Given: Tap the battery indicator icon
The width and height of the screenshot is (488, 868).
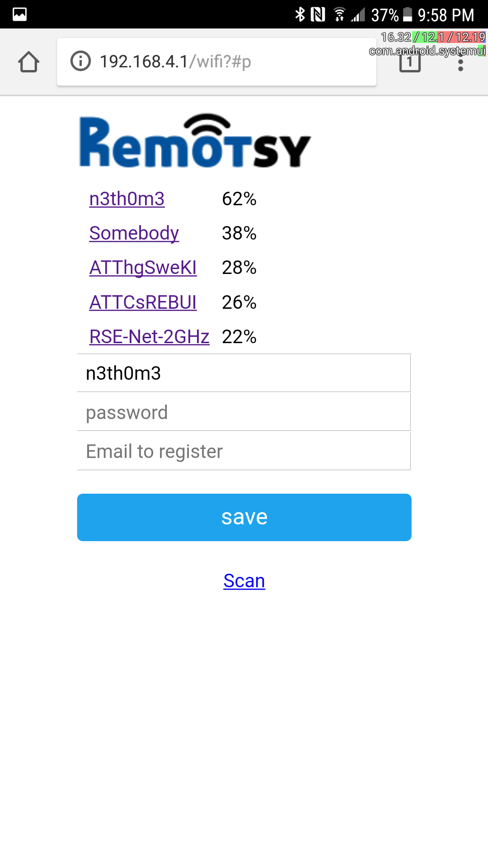Looking at the screenshot, I should click(x=407, y=14).
